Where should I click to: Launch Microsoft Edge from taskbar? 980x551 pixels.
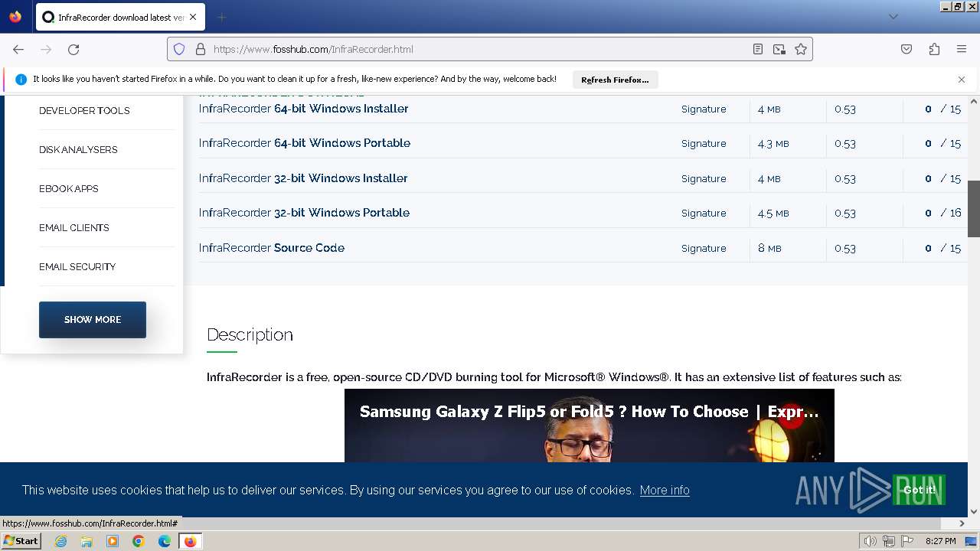tap(165, 541)
